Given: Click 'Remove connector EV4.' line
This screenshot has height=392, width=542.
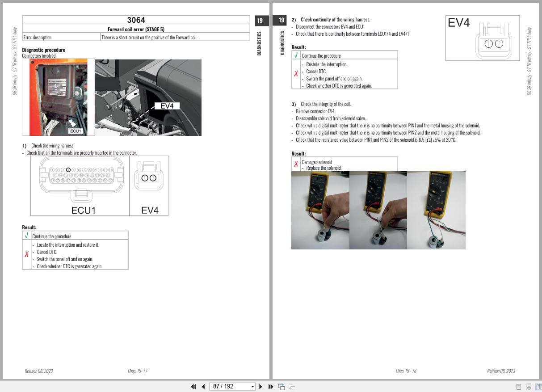Looking at the screenshot, I should (315, 111).
